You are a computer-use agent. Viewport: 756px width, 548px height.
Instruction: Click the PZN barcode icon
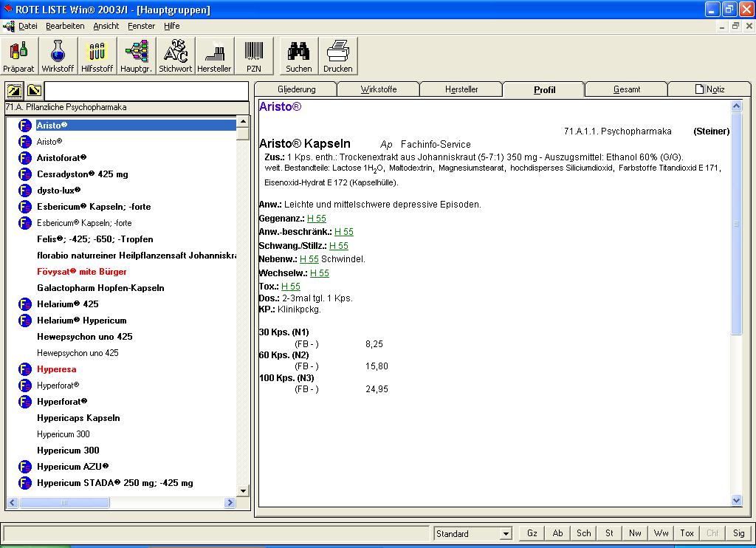[254, 56]
